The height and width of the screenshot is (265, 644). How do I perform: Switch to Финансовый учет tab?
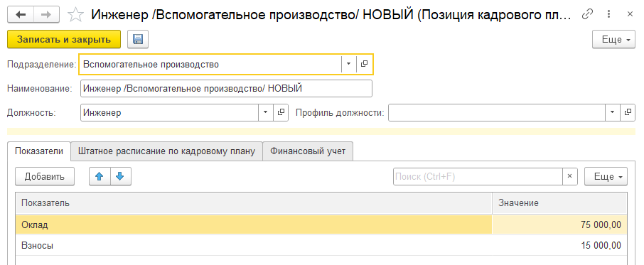tap(308, 151)
